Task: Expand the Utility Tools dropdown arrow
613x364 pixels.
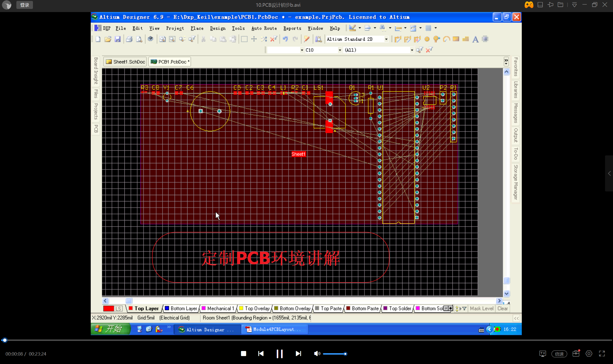Action: pyautogui.click(x=360, y=28)
